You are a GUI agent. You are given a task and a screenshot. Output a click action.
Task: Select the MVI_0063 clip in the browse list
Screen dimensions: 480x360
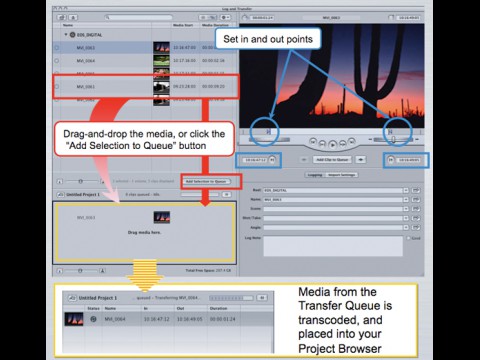pyautogui.click(x=145, y=48)
